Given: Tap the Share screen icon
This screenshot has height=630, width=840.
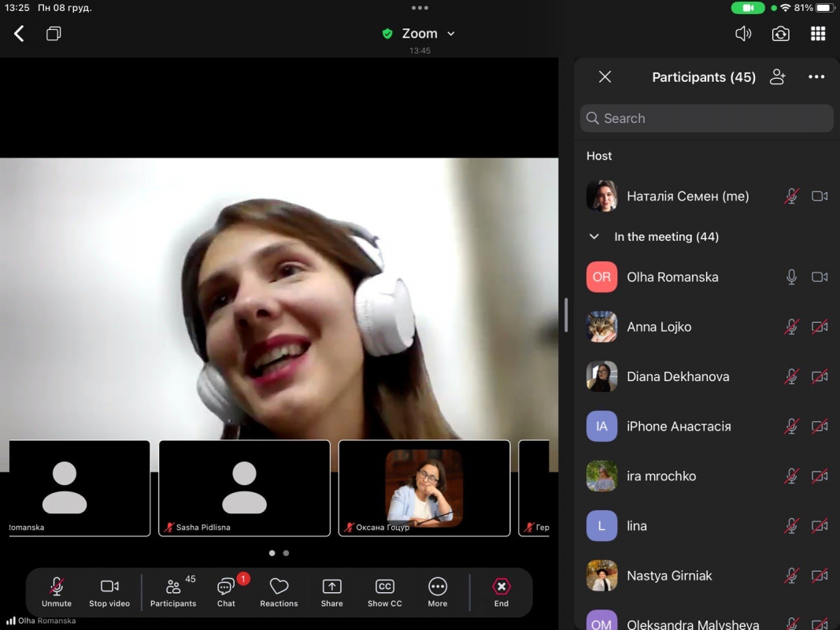Looking at the screenshot, I should click(331, 592).
